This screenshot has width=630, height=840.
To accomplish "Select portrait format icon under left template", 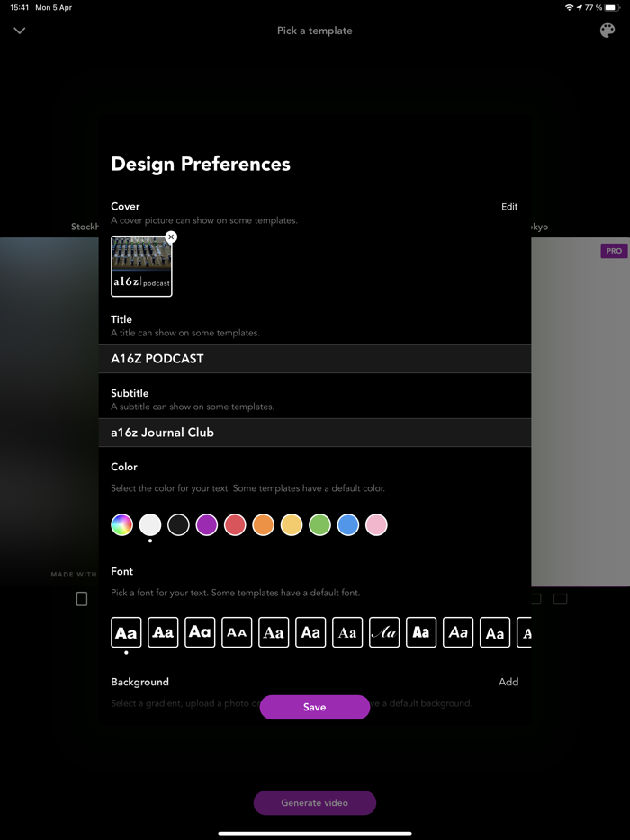I will click(82, 599).
